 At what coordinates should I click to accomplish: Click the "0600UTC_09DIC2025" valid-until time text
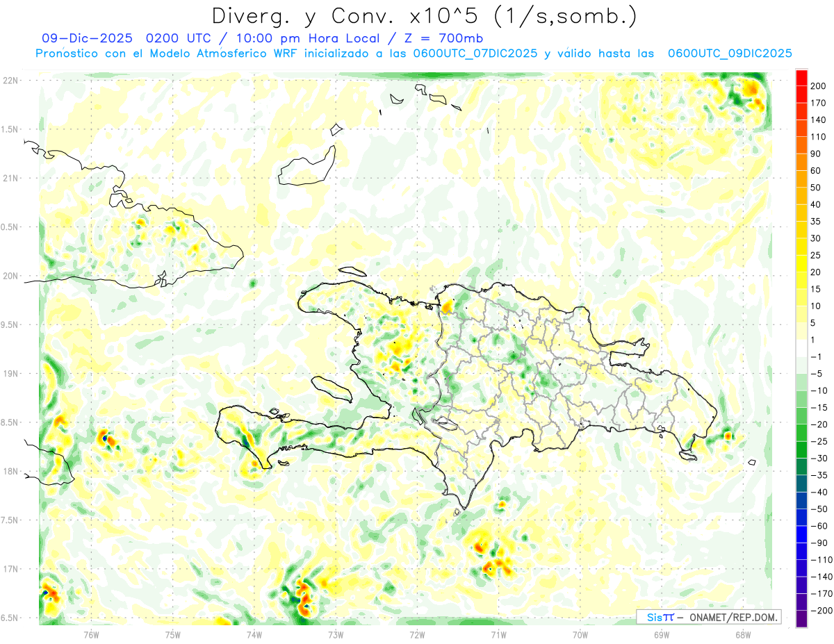click(x=730, y=53)
